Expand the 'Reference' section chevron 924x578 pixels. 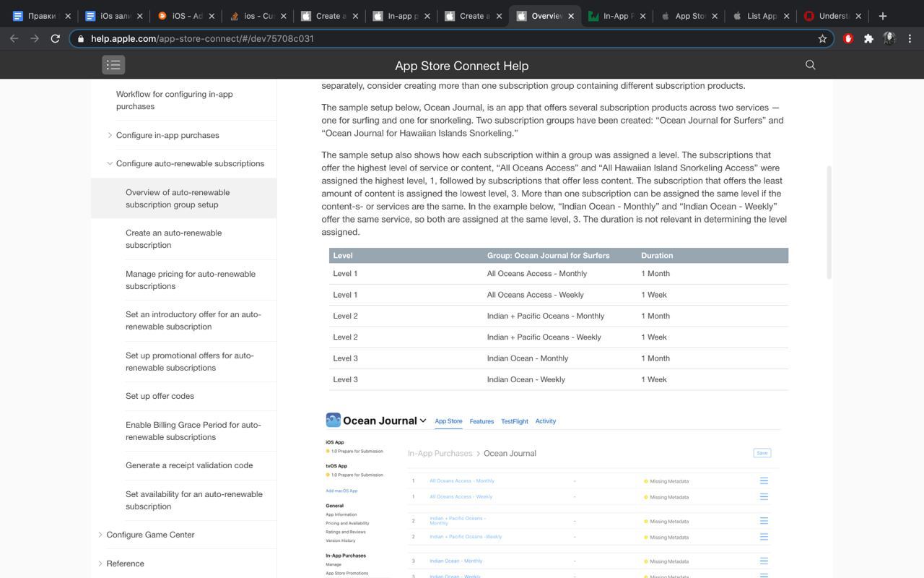click(x=100, y=564)
